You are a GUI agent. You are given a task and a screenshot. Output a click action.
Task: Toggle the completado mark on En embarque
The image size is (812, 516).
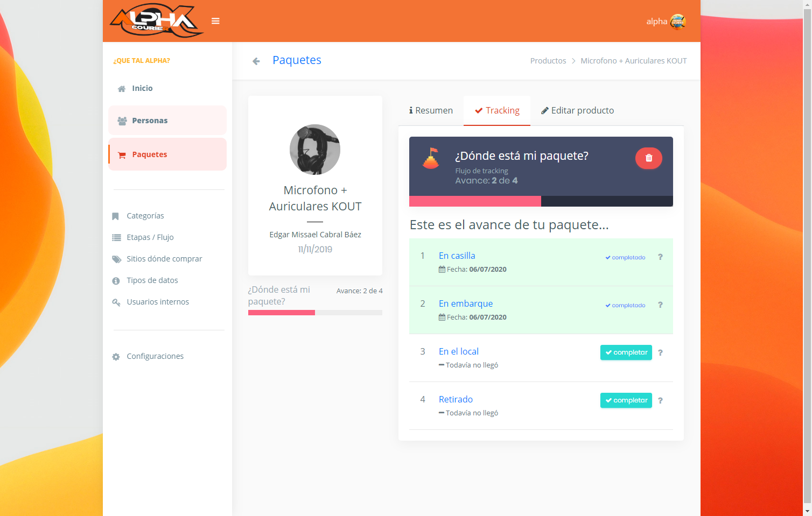tap(625, 305)
